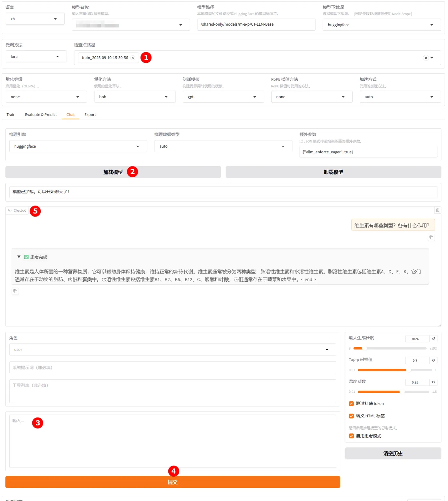Click the tool list text area

coord(173,391)
